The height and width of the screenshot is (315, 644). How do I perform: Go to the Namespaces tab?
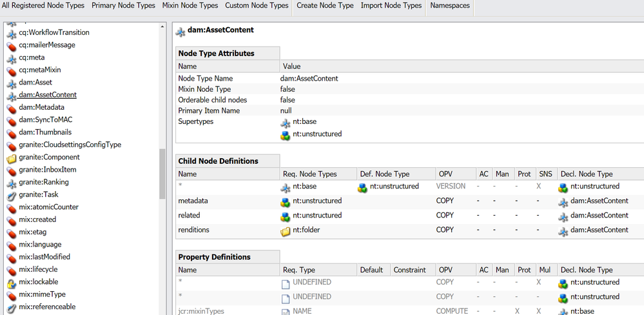(x=451, y=6)
